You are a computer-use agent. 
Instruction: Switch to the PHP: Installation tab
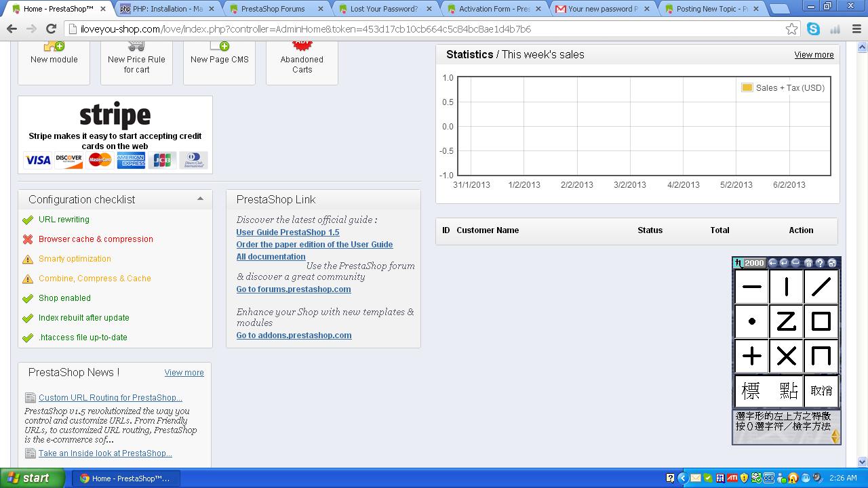click(168, 9)
